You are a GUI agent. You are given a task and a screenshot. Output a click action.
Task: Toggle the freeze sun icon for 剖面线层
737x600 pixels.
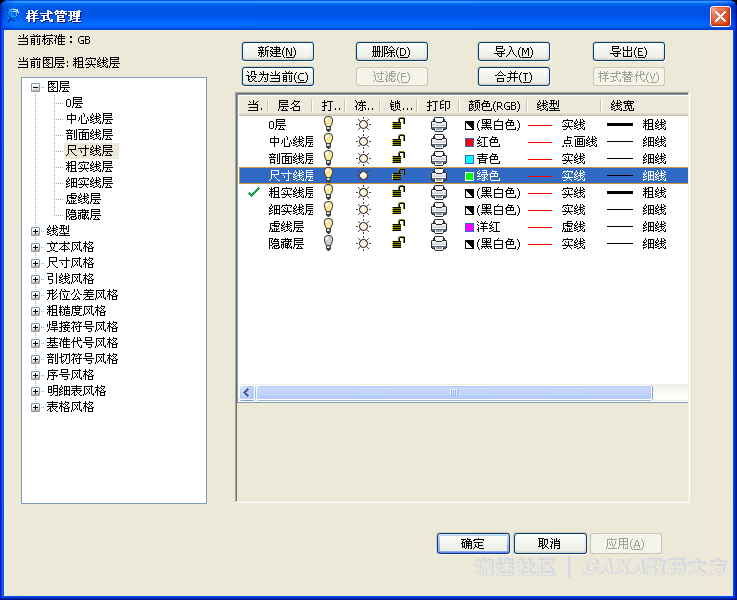(x=364, y=159)
